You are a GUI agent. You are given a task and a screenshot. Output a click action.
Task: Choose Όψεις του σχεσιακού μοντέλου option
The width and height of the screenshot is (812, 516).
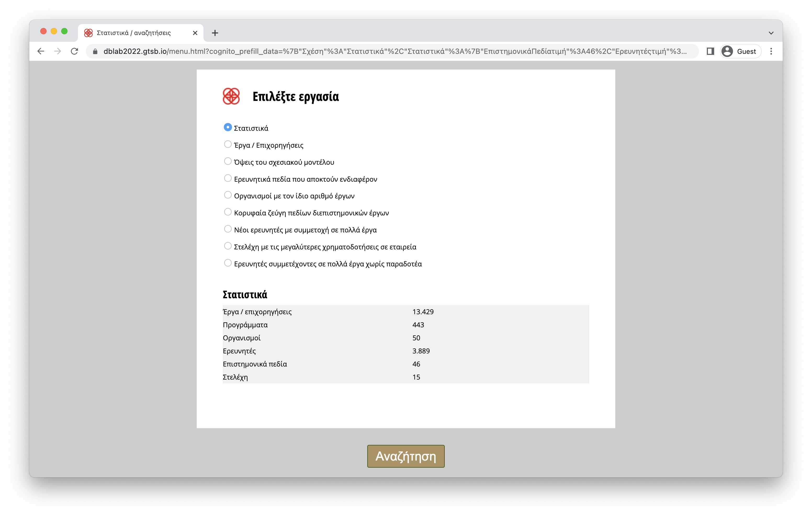click(228, 162)
